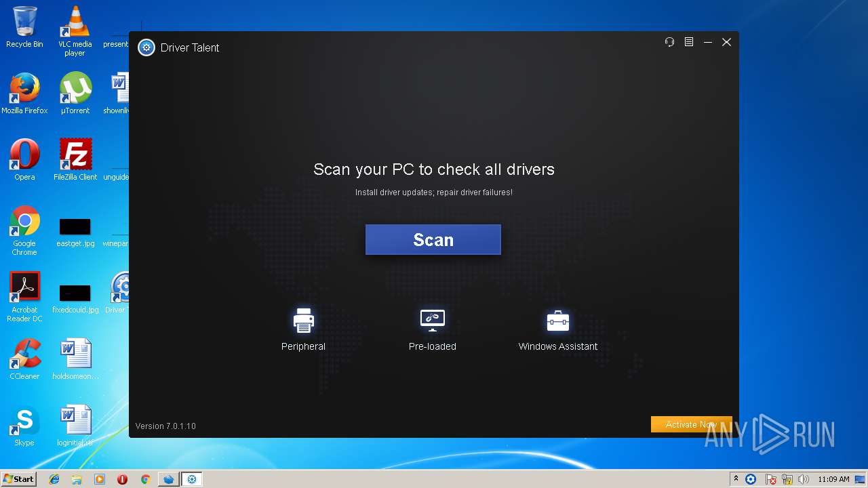Select eastget.jpg file on desktop

75,232
